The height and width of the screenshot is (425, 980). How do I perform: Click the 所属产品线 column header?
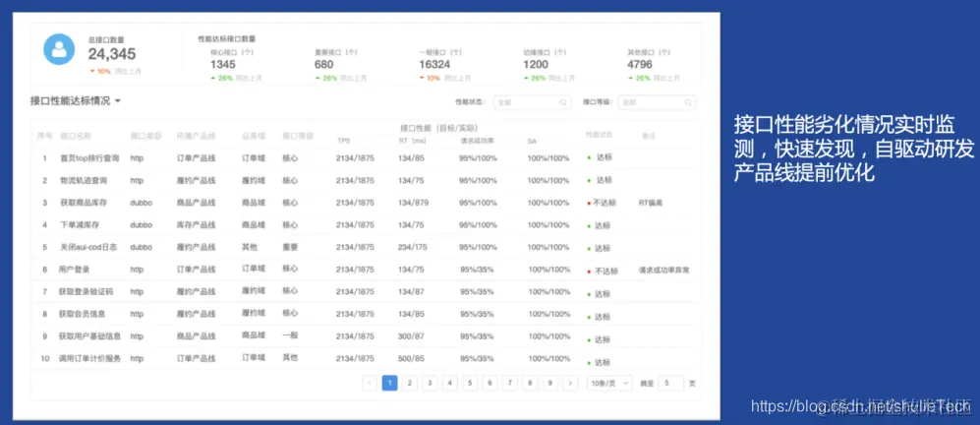tap(196, 135)
